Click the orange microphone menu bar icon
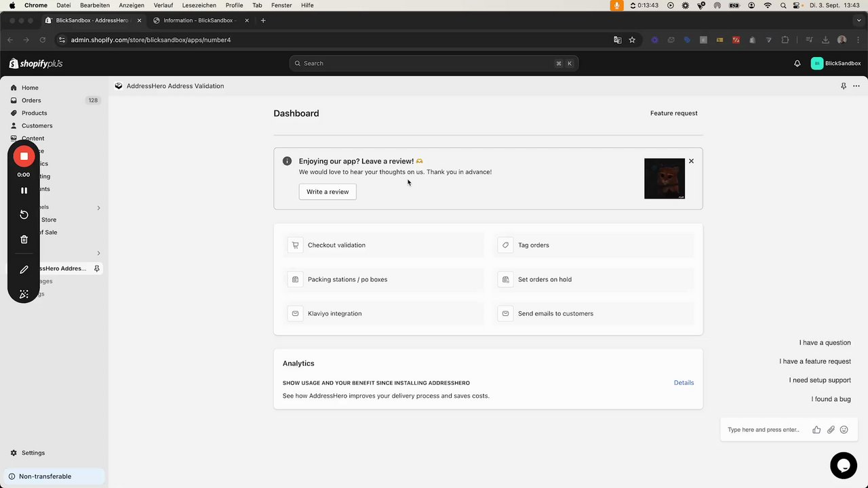Viewport: 868px width, 488px height. click(616, 5)
